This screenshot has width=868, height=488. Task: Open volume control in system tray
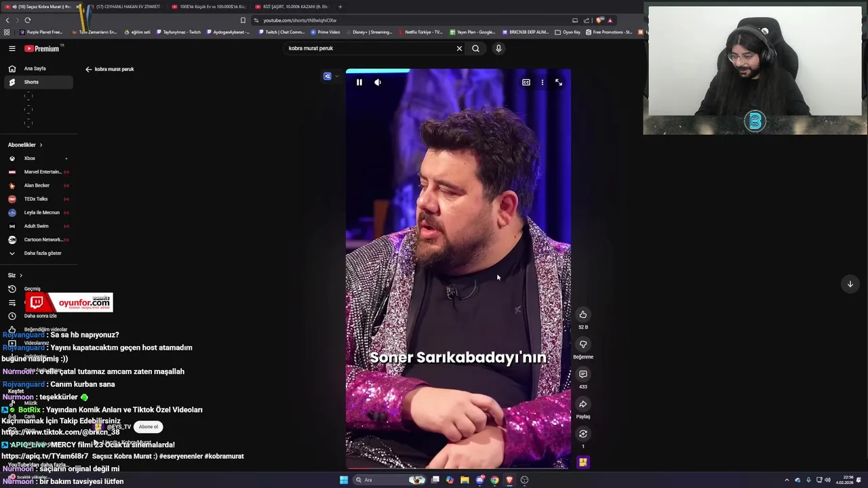[x=829, y=480]
